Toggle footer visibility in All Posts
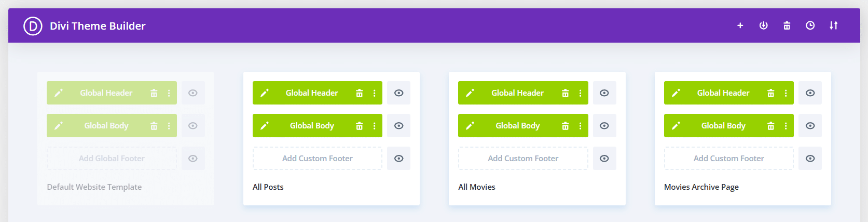This screenshot has width=868, height=222. 399,159
